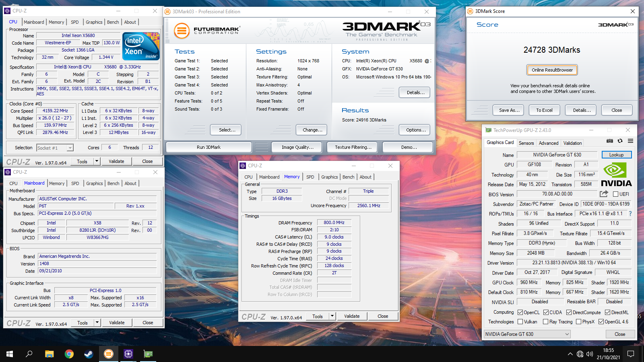Open Steam from taskbar

pos(89,354)
